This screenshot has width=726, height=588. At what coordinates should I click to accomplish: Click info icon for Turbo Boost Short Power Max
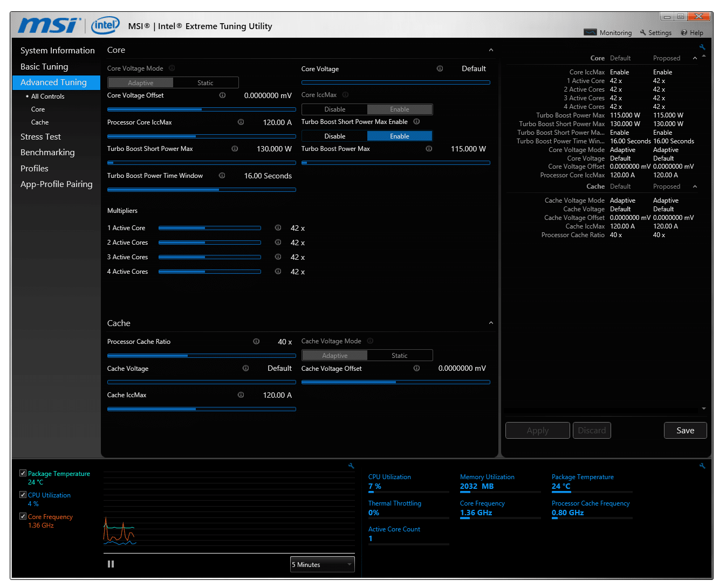[235, 149]
